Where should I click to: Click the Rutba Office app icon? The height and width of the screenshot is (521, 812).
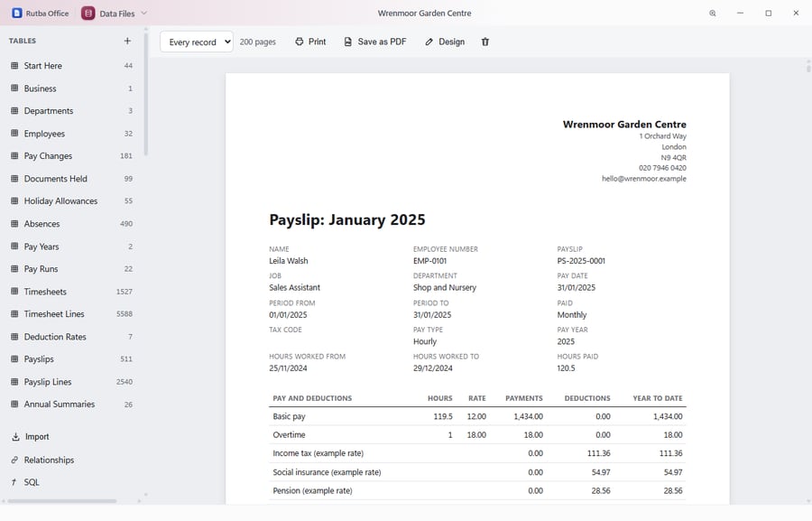(17, 13)
